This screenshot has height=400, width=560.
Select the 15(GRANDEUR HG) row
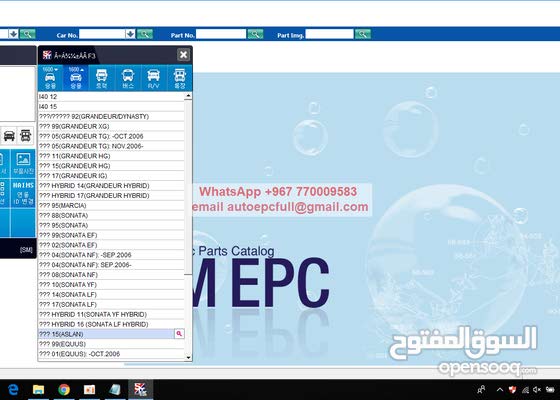pyautogui.click(x=111, y=166)
